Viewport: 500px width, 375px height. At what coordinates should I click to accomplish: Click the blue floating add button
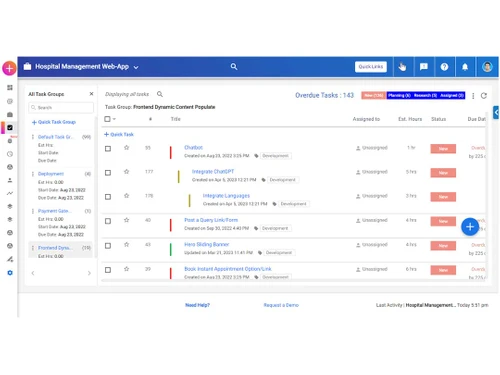[x=470, y=227]
